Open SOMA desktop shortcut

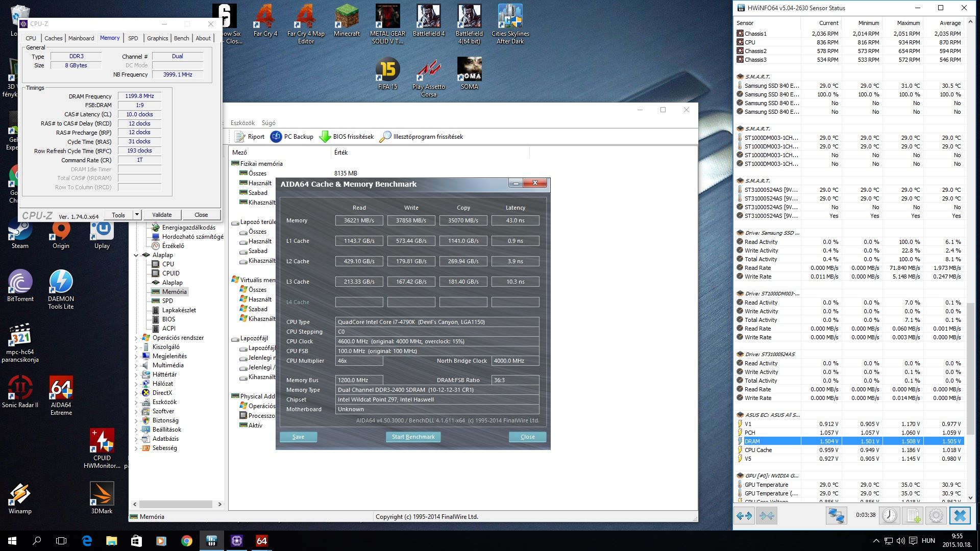[469, 74]
